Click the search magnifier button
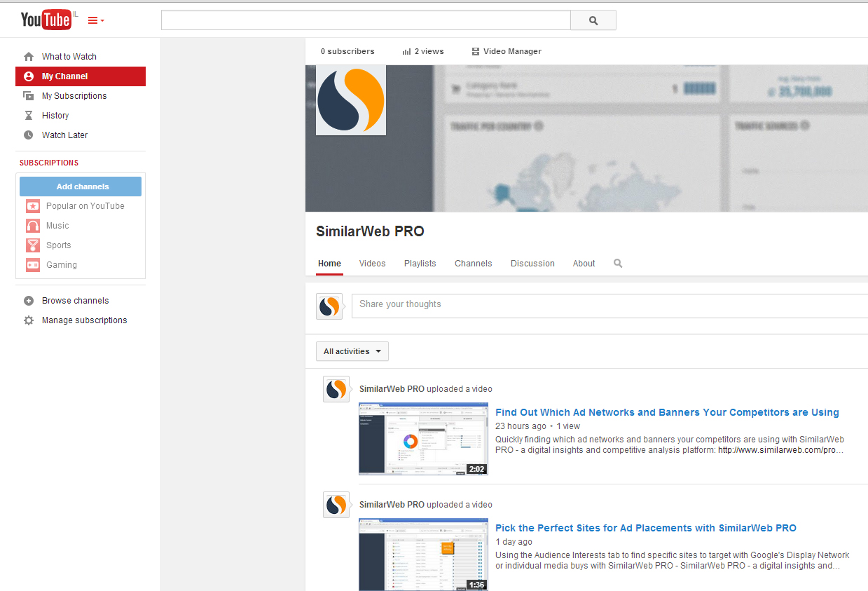This screenshot has width=868, height=591. pos(593,20)
